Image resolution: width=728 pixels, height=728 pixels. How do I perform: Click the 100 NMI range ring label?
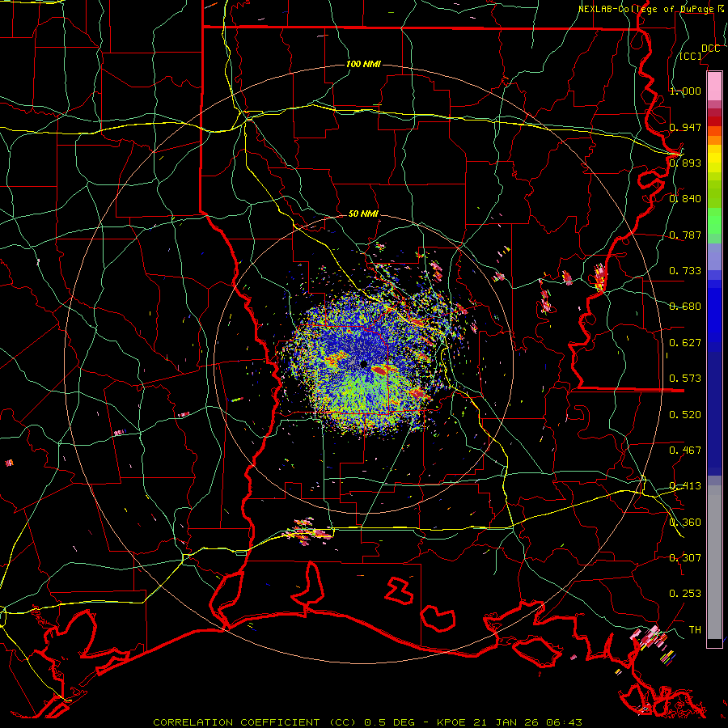point(363,64)
